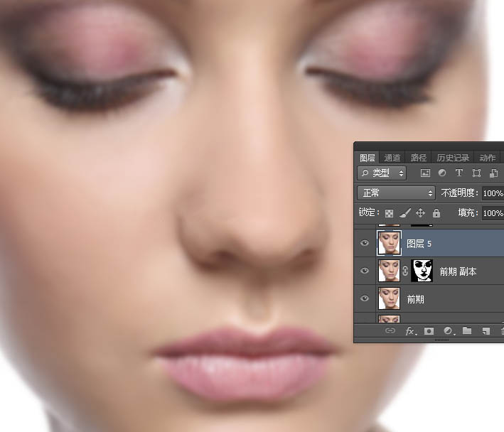This screenshot has width=504, height=432.
Task: Click the link layers chain icon
Action: [x=390, y=330]
